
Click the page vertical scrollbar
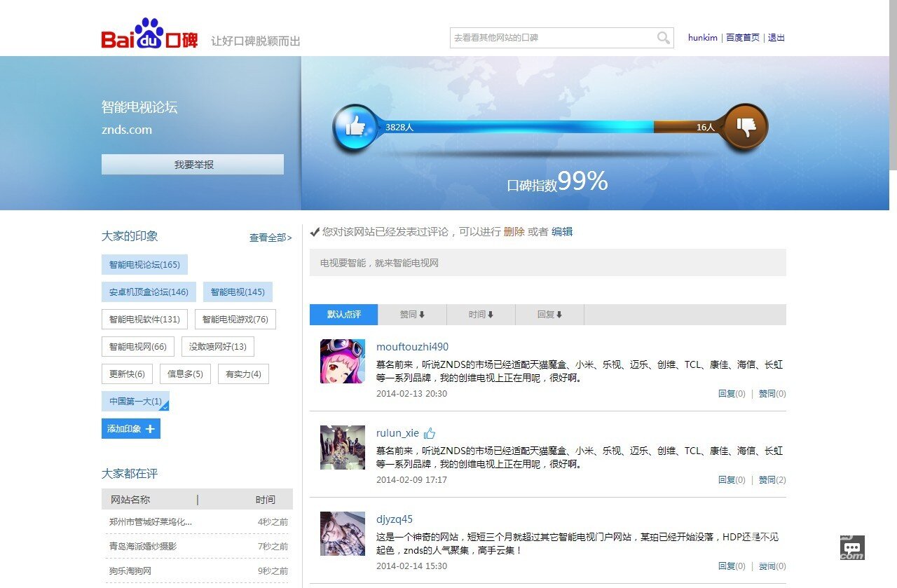click(893, 84)
